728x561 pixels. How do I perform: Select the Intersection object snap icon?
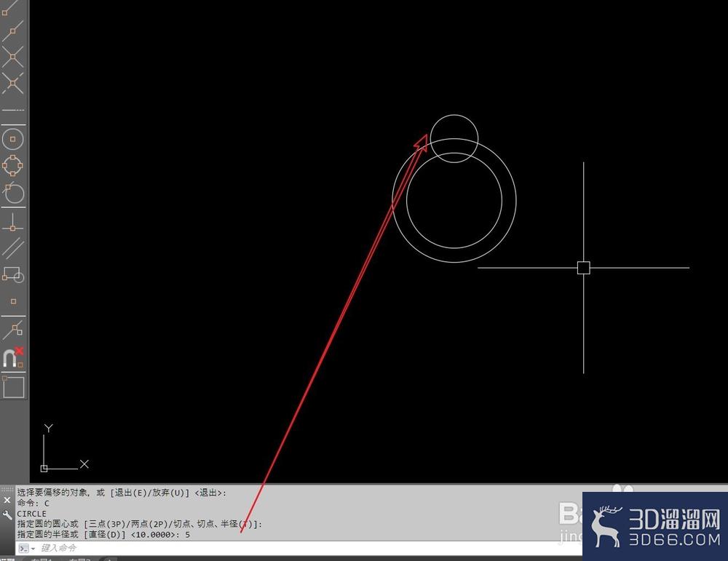[12, 57]
